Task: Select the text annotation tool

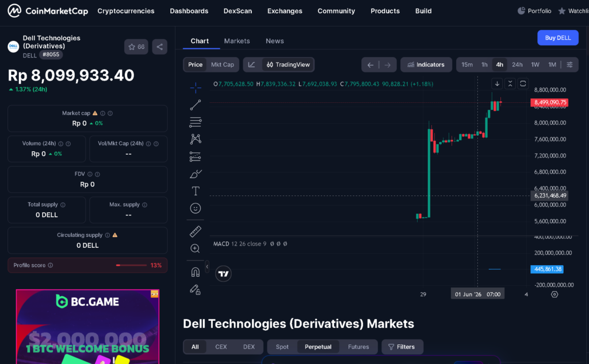Action: tap(196, 191)
